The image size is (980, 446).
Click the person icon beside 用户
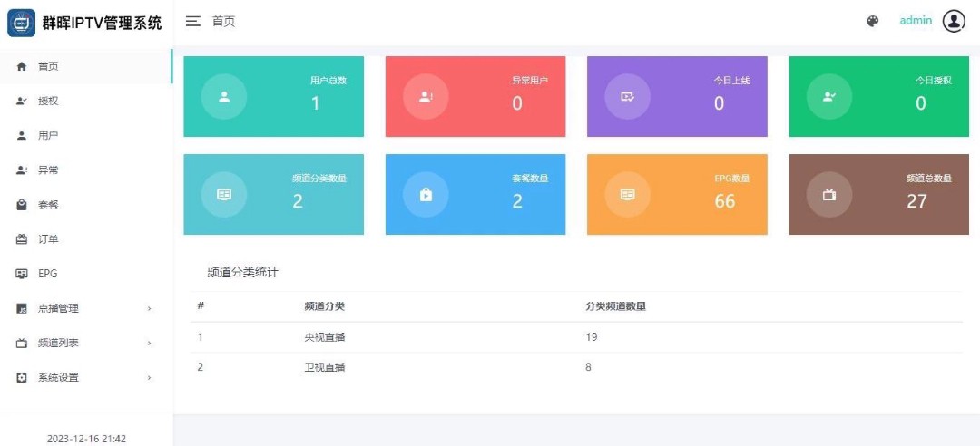[x=22, y=136]
